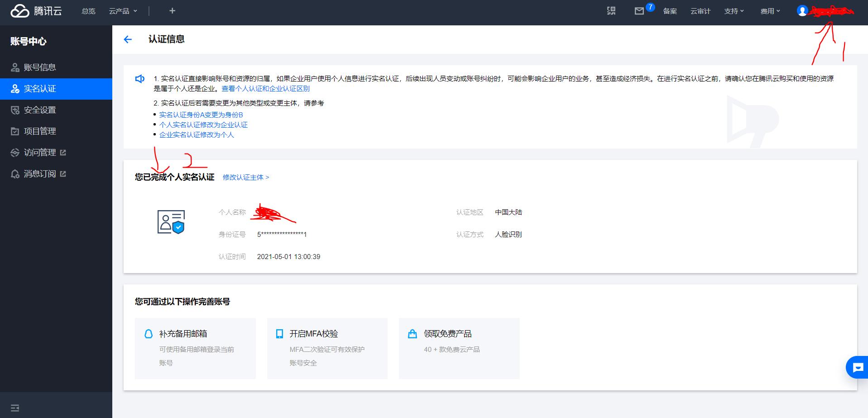Expand the 云产品 dropdown
This screenshot has height=418, width=868.
point(123,11)
